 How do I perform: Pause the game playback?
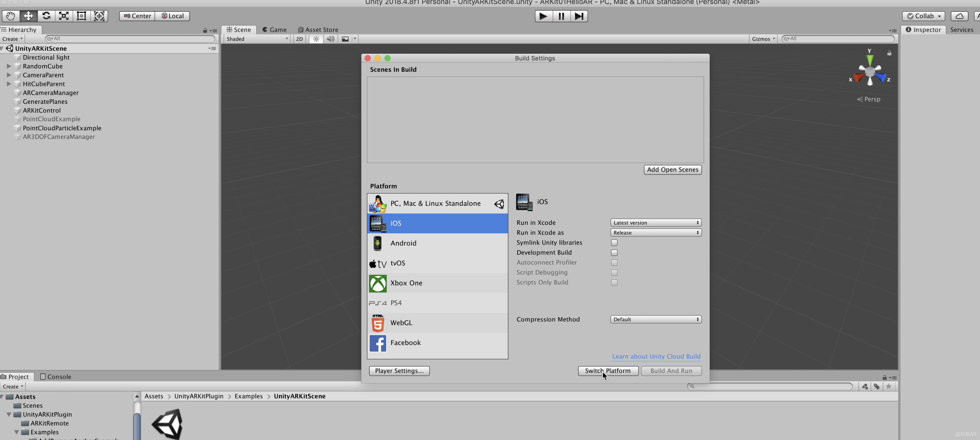561,16
